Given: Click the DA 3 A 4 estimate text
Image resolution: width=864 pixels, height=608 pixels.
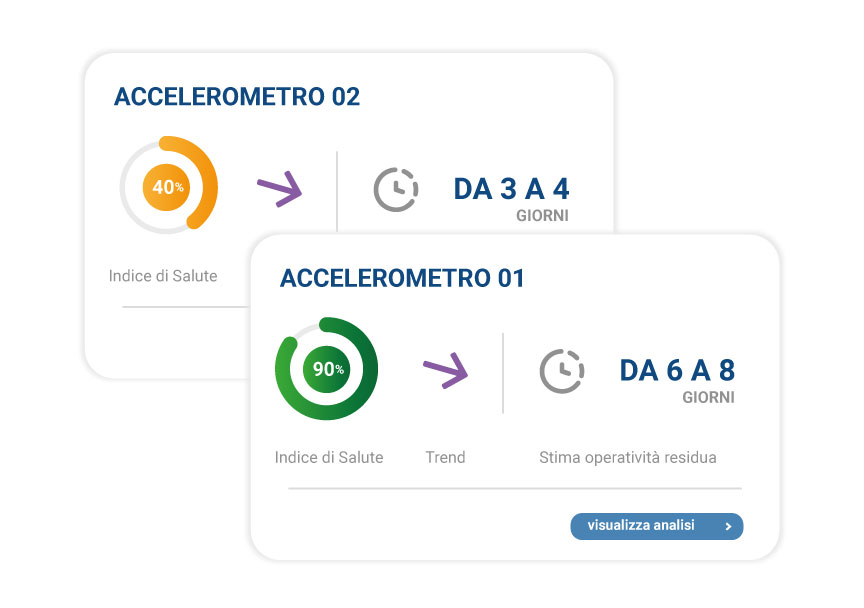Looking at the screenshot, I should (511, 188).
